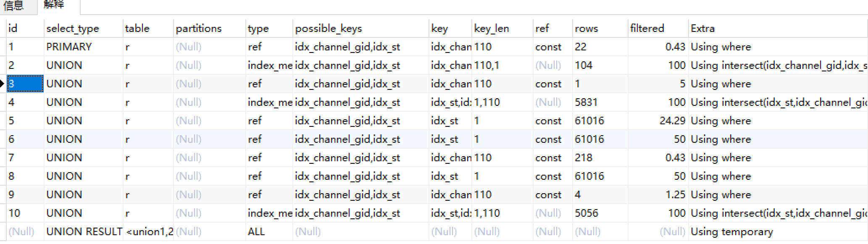Select the rows cell showing 5056
The image size is (868, 244).
point(600,213)
